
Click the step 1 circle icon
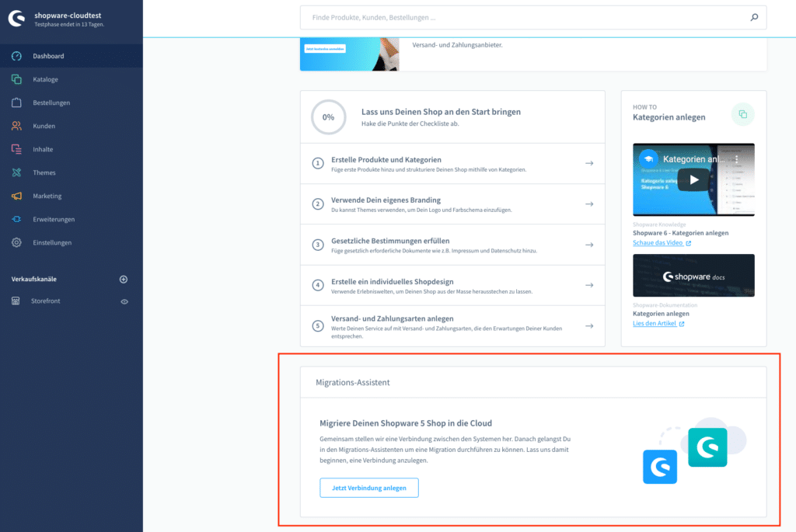click(318, 163)
